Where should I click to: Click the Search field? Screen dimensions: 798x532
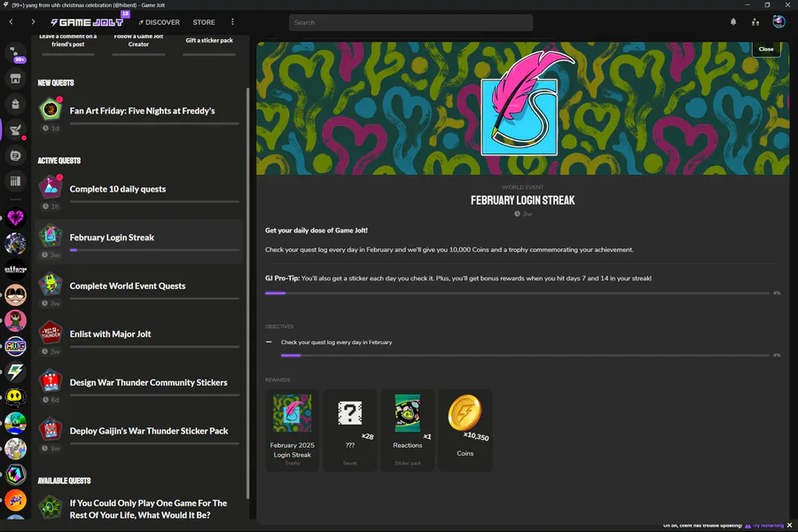tap(411, 22)
